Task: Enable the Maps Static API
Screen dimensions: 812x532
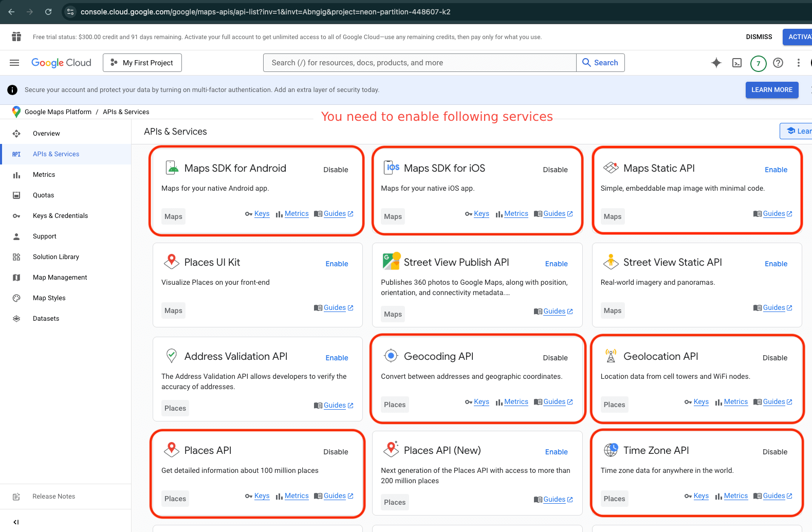Action: point(776,170)
